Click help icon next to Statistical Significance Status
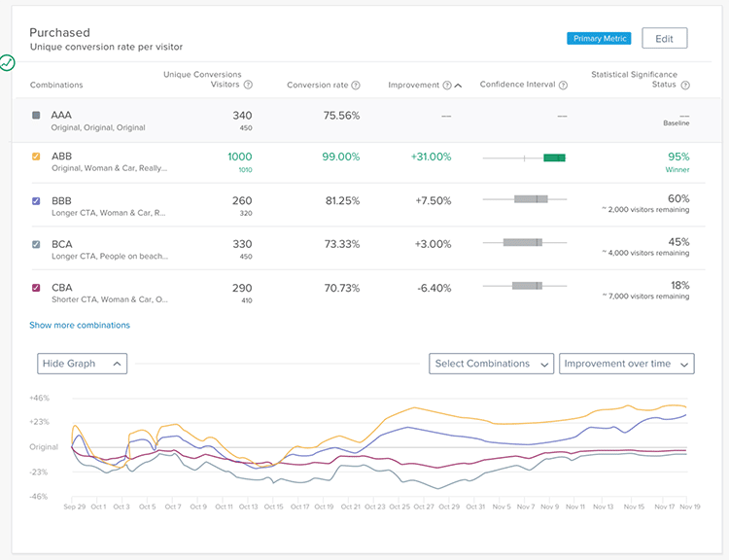Image resolution: width=729 pixels, height=560 pixels. [685, 86]
